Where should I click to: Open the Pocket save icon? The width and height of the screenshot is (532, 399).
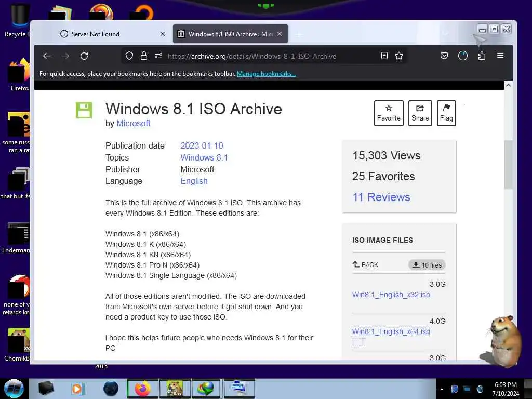tap(444, 56)
